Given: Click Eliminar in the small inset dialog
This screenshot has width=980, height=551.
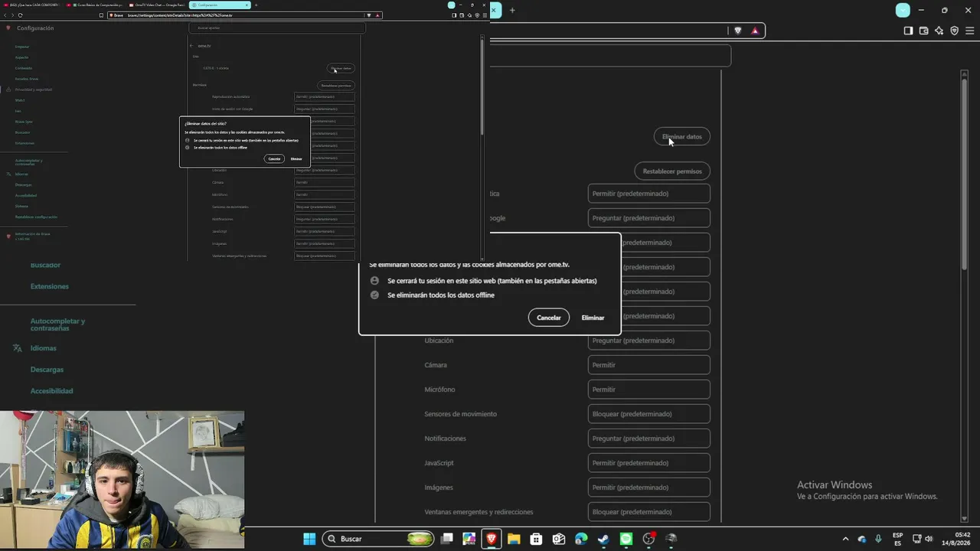Looking at the screenshot, I should (x=296, y=158).
